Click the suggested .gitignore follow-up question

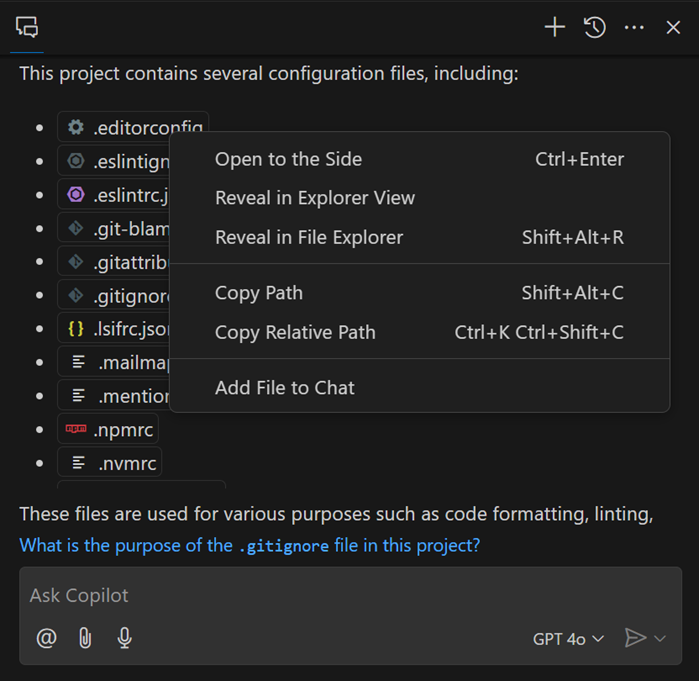[x=250, y=546]
